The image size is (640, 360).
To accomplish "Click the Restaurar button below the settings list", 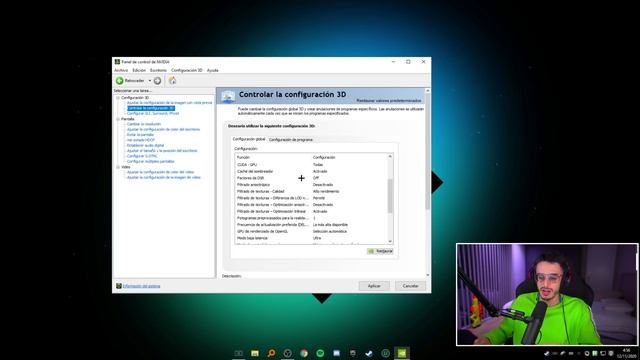I will [380, 251].
